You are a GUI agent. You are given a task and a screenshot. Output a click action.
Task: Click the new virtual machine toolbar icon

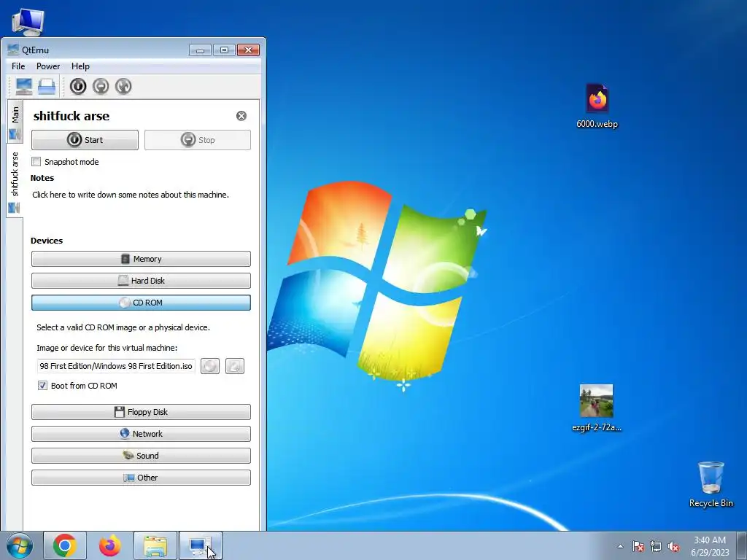(24, 86)
